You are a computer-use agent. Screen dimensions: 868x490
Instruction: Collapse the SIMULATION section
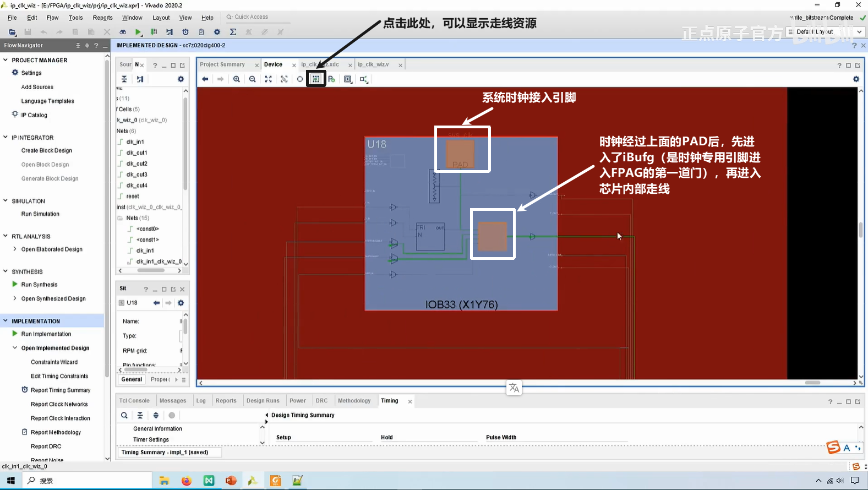[x=6, y=201]
